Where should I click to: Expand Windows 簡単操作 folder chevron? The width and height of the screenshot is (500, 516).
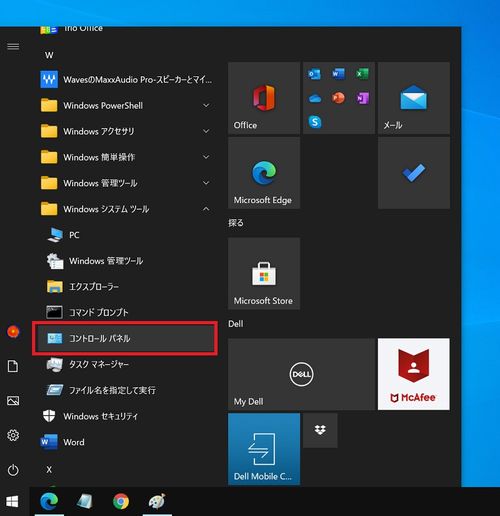(x=206, y=157)
